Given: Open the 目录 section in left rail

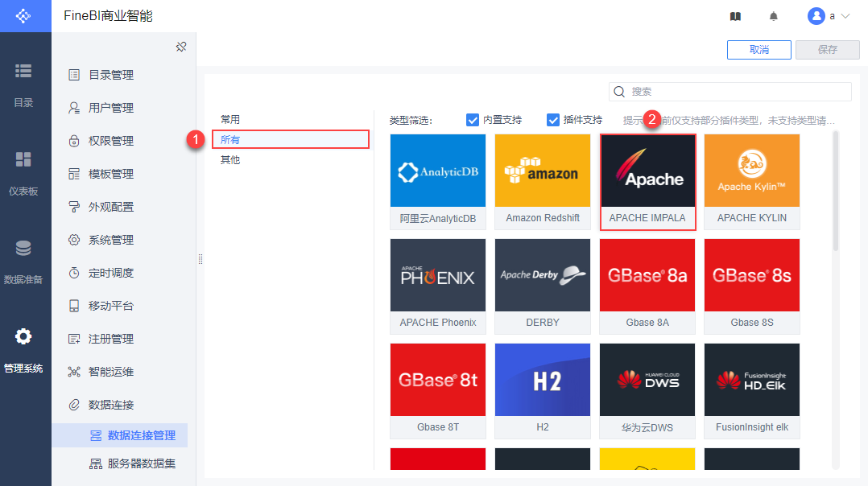Looking at the screenshot, I should tap(23, 84).
